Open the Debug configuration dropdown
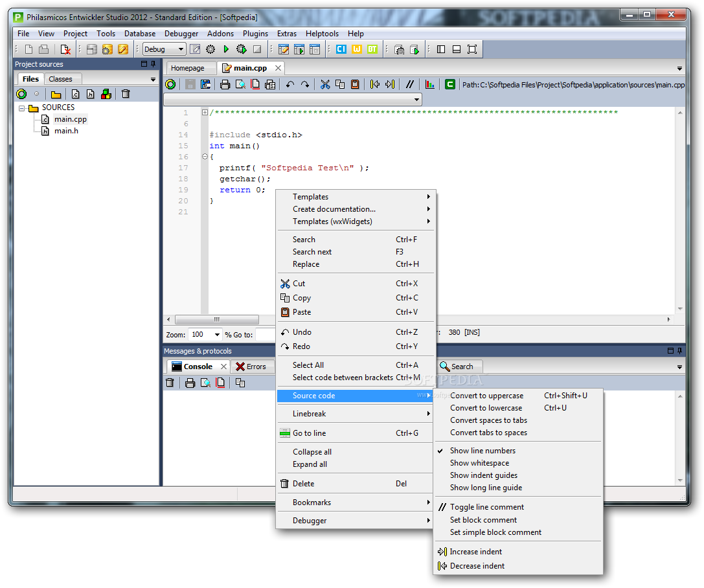 tap(181, 49)
